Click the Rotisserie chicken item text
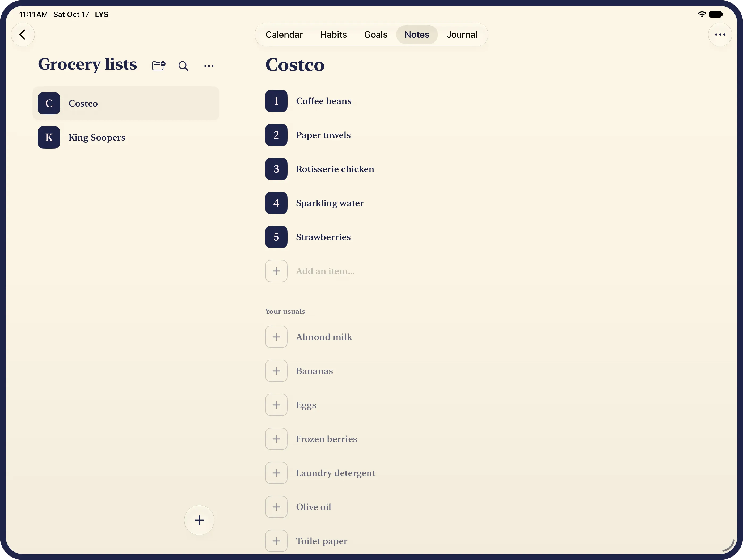 [335, 169]
